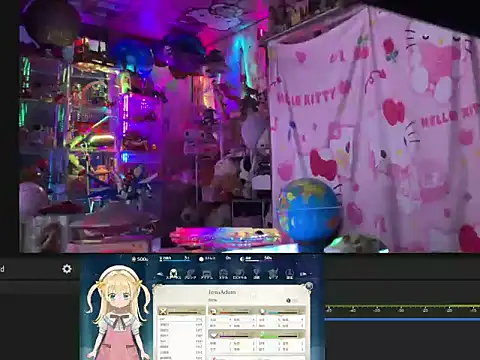Click the moon phase icon in the top bar
The image size is (480, 360).
pos(242,259)
